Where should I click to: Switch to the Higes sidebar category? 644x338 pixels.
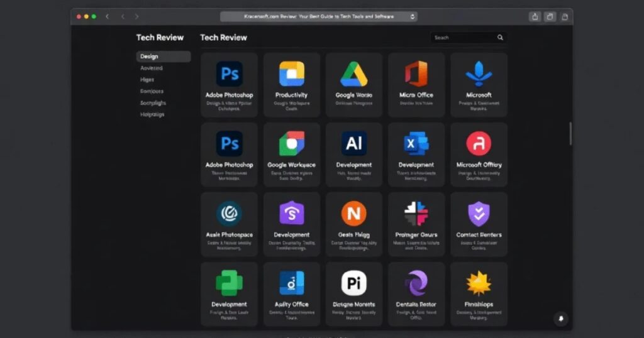coord(147,80)
